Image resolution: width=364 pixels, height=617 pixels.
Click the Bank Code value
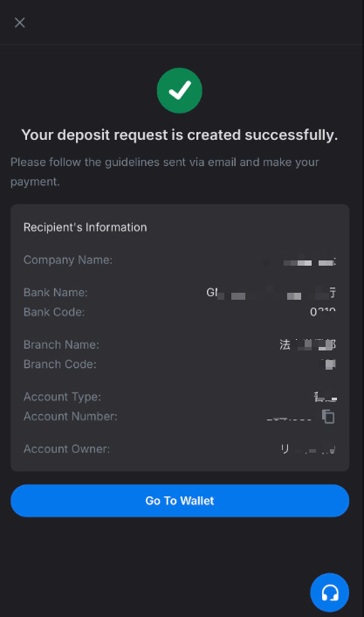point(323,312)
